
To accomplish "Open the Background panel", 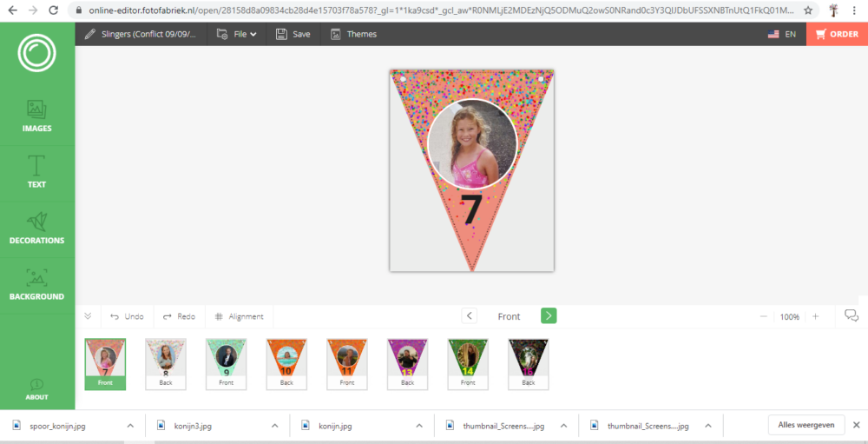I will [x=36, y=284].
